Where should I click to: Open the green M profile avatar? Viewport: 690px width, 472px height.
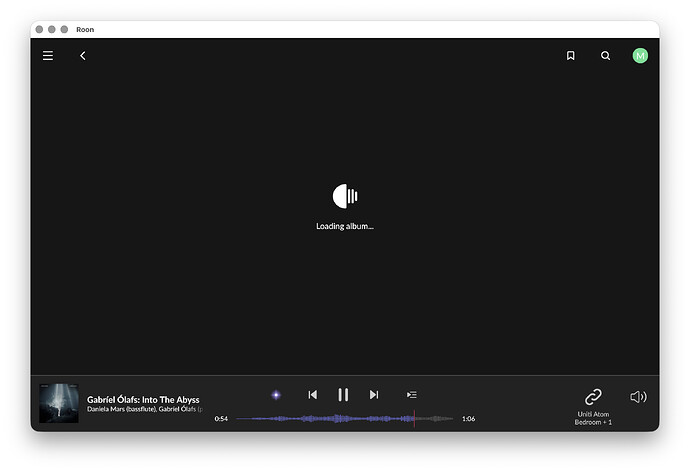coord(640,55)
